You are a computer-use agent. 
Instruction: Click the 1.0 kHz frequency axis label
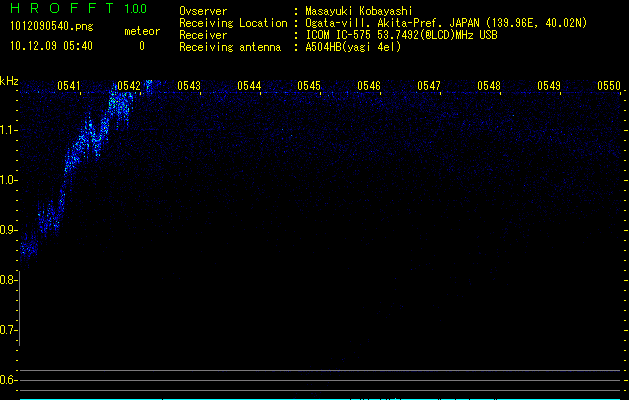[x=8, y=180]
